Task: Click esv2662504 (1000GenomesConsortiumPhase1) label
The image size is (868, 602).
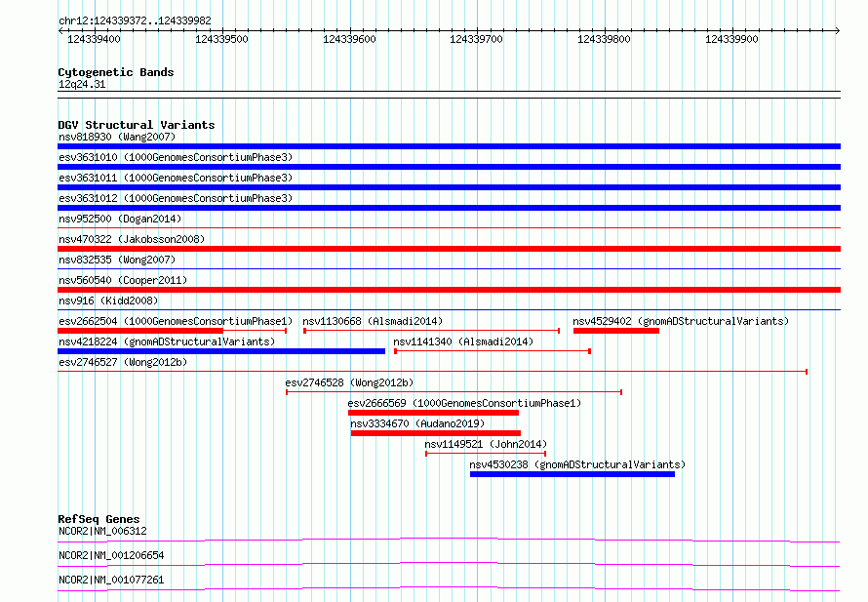Action: click(x=176, y=321)
